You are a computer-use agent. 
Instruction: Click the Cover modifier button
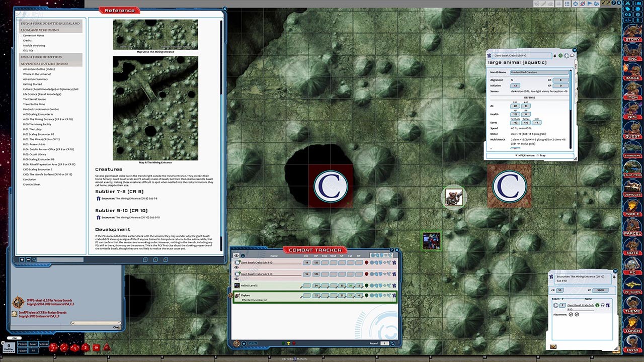pyautogui.click(x=33, y=344)
